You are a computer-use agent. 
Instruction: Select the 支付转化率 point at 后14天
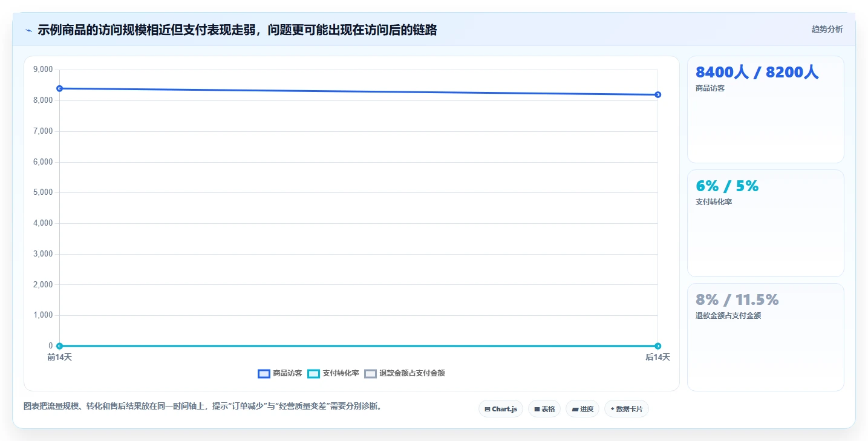(658, 346)
